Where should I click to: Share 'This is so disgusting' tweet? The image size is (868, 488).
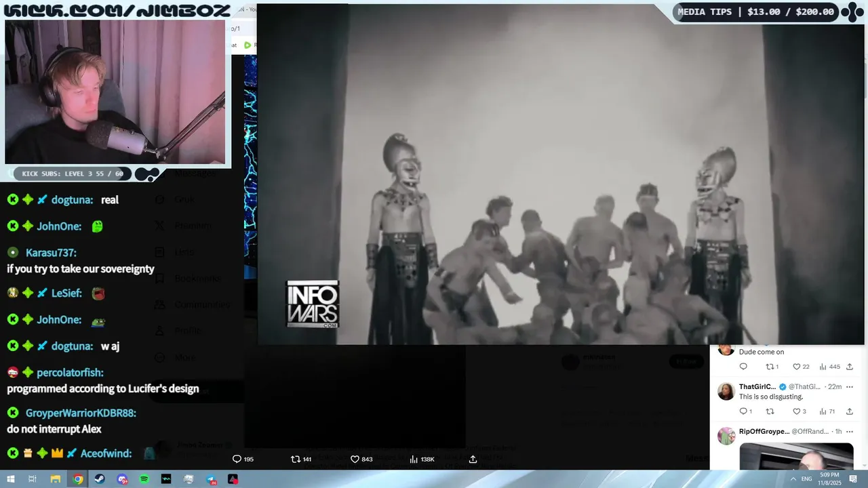[x=849, y=411]
